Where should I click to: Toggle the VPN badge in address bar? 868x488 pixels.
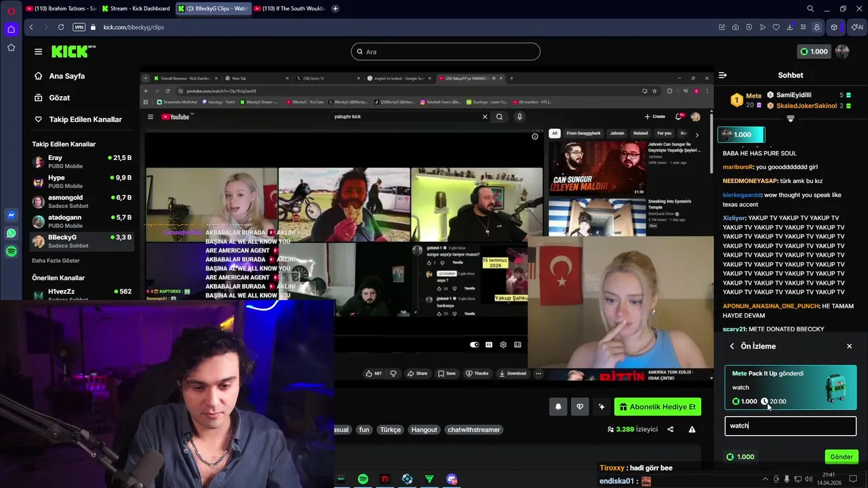coord(79,27)
